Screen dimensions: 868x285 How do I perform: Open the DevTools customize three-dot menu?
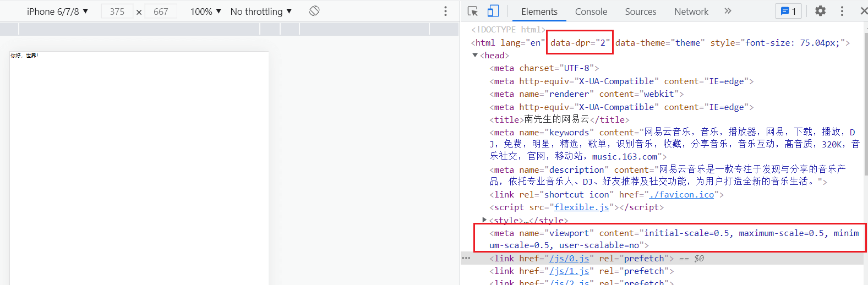[x=842, y=11]
